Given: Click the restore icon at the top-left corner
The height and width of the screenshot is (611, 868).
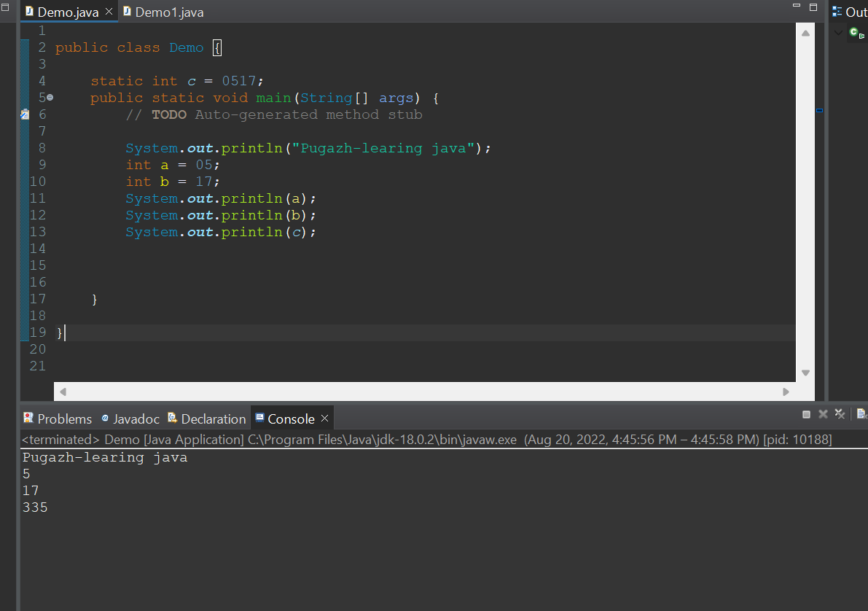Looking at the screenshot, I should [x=5, y=7].
